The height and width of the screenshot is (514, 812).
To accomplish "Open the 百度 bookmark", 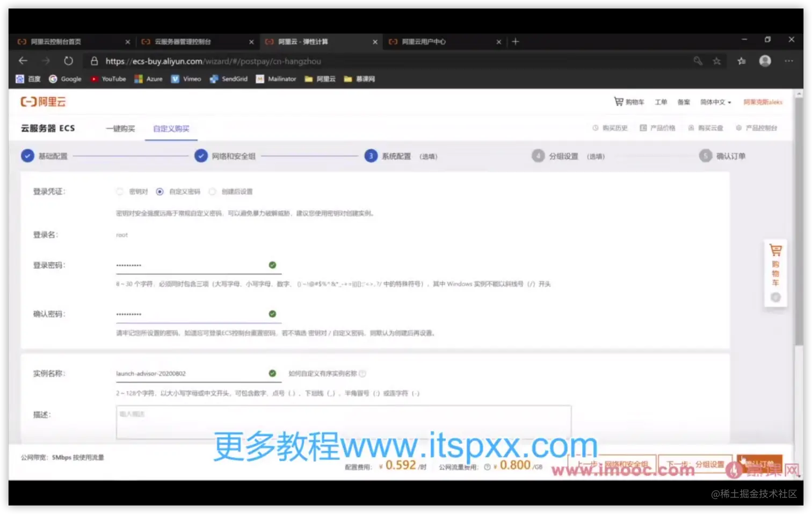I will (28, 79).
